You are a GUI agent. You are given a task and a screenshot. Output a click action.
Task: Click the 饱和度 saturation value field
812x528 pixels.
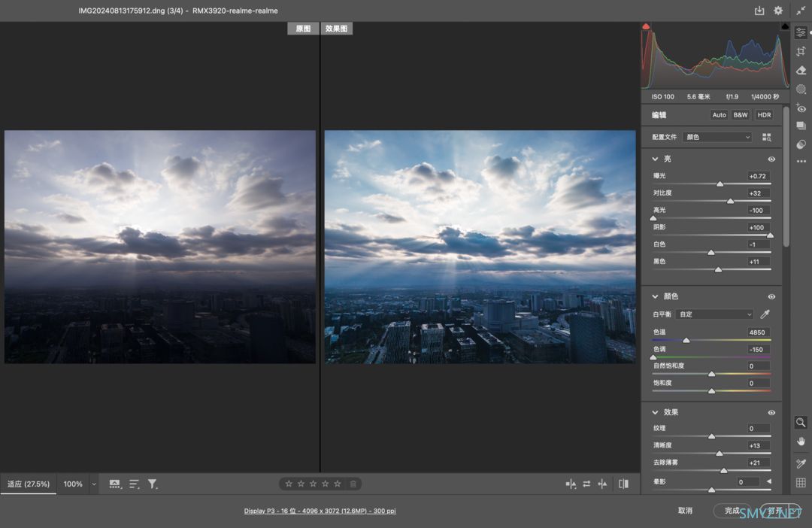pyautogui.click(x=758, y=384)
